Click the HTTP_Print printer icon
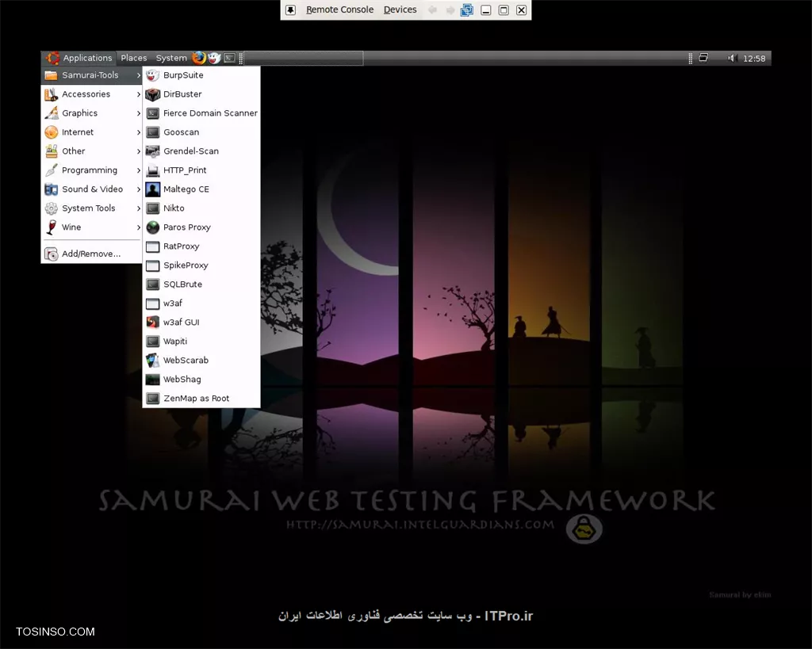 point(152,170)
